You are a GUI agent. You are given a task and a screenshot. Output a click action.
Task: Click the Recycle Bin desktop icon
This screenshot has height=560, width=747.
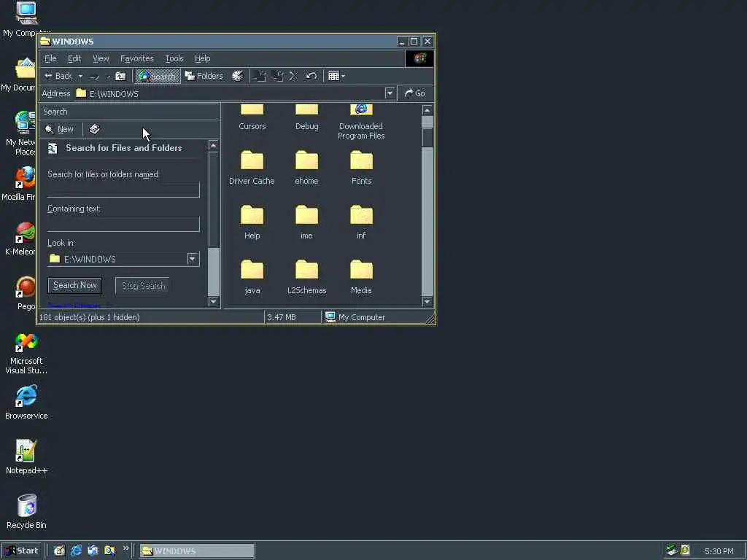pos(26,511)
